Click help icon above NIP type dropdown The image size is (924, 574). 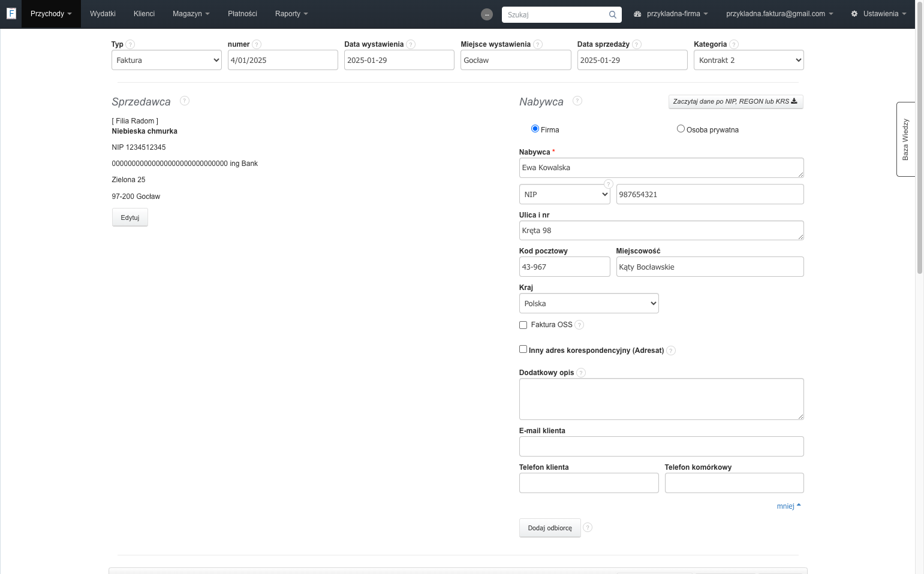(x=608, y=184)
